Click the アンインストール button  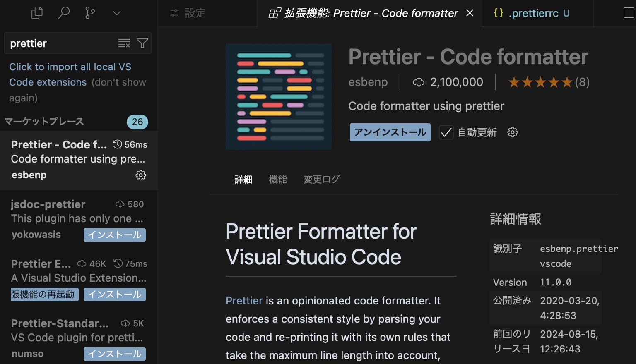point(390,132)
